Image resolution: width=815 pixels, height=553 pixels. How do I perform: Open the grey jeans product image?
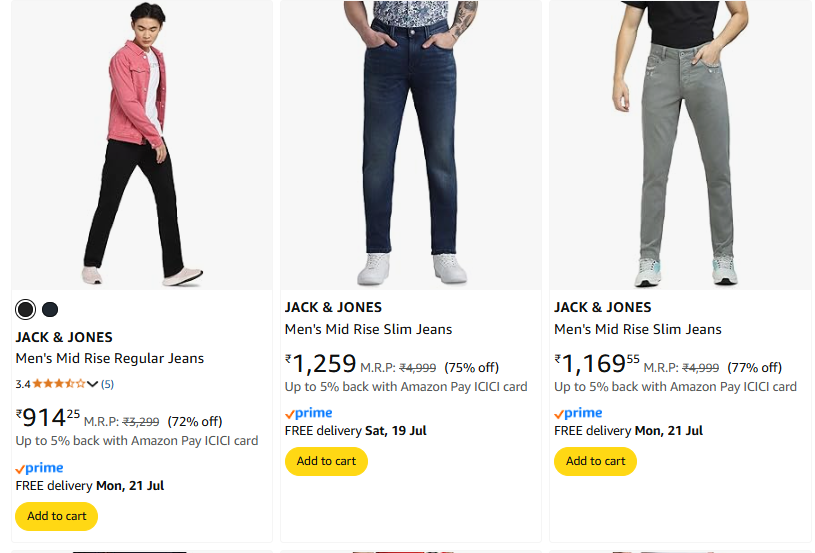[680, 145]
